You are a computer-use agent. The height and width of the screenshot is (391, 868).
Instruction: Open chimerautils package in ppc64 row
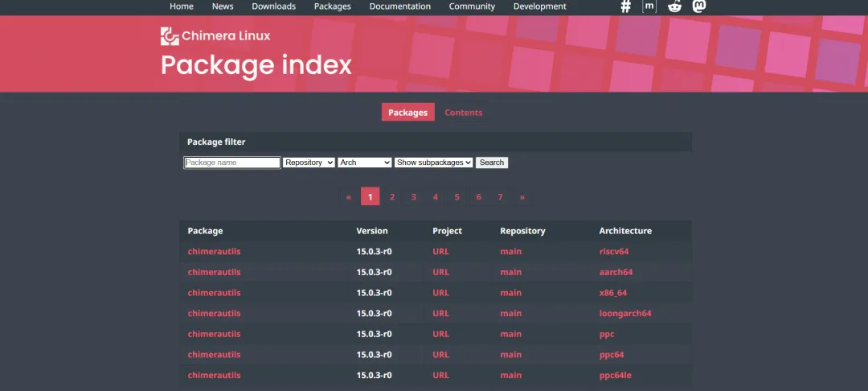pyautogui.click(x=215, y=355)
